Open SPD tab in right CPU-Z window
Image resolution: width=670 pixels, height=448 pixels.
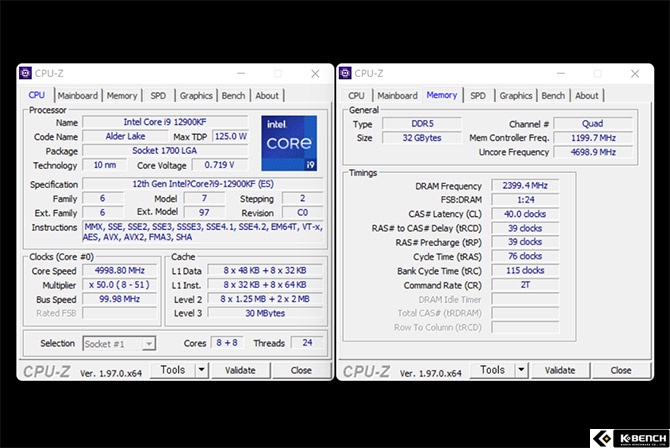click(478, 95)
